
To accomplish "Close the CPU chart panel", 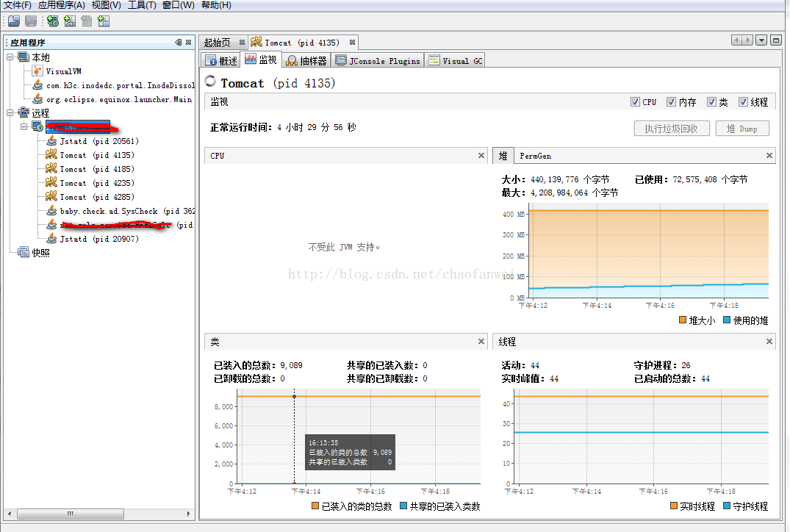I will [481, 156].
